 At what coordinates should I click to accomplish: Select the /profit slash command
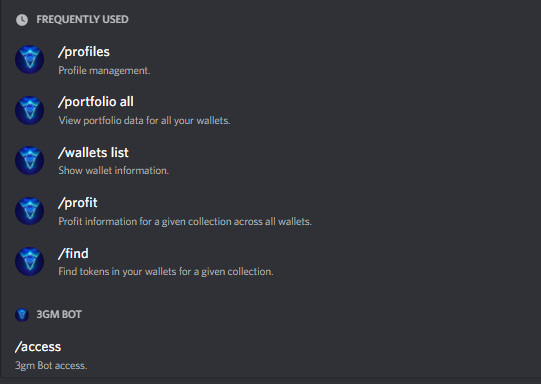(x=78, y=203)
